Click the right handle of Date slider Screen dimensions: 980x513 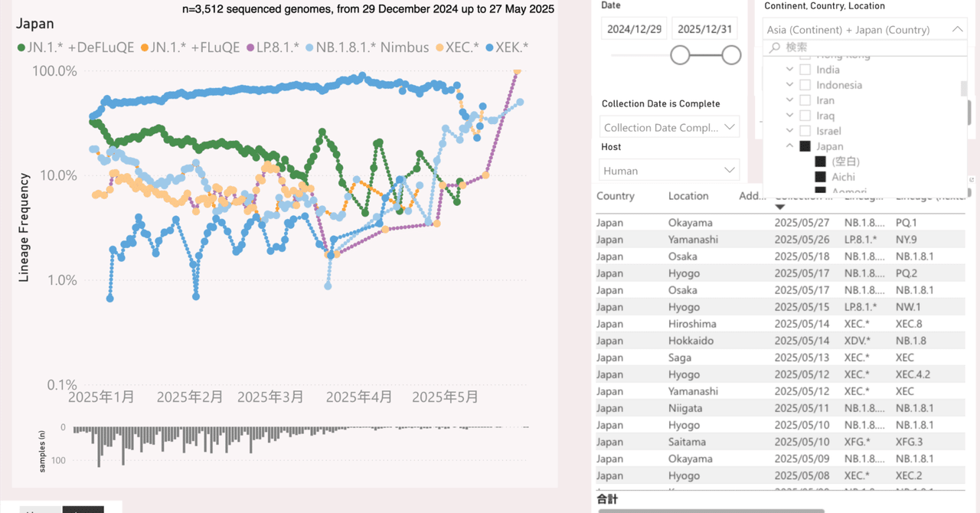[x=731, y=55]
